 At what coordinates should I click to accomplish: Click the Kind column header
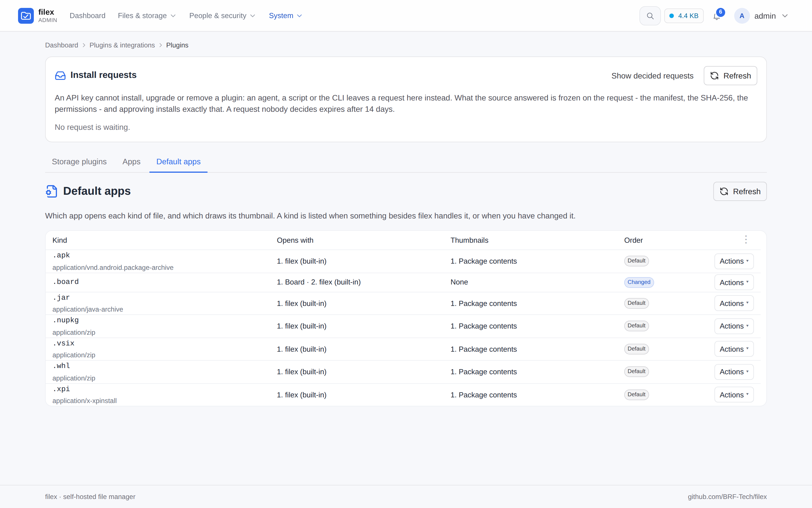[60, 240]
